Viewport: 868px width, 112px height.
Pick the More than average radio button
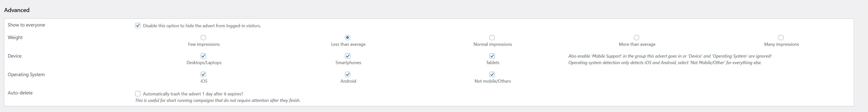pyautogui.click(x=636, y=37)
